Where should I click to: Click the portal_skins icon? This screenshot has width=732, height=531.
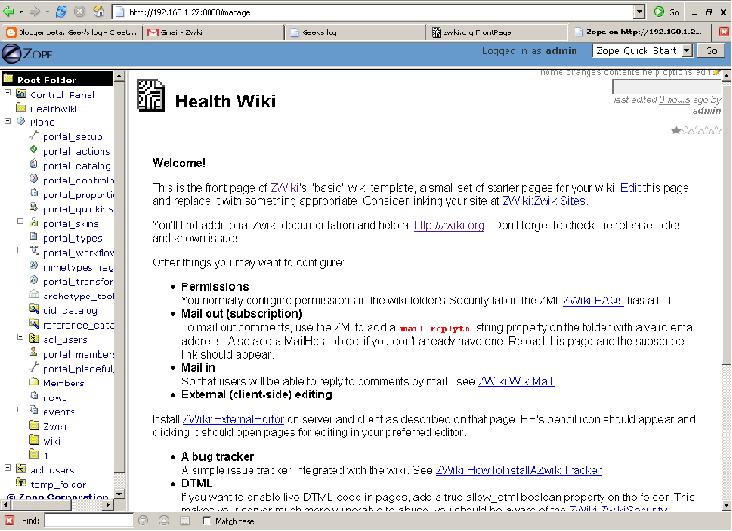point(34,222)
